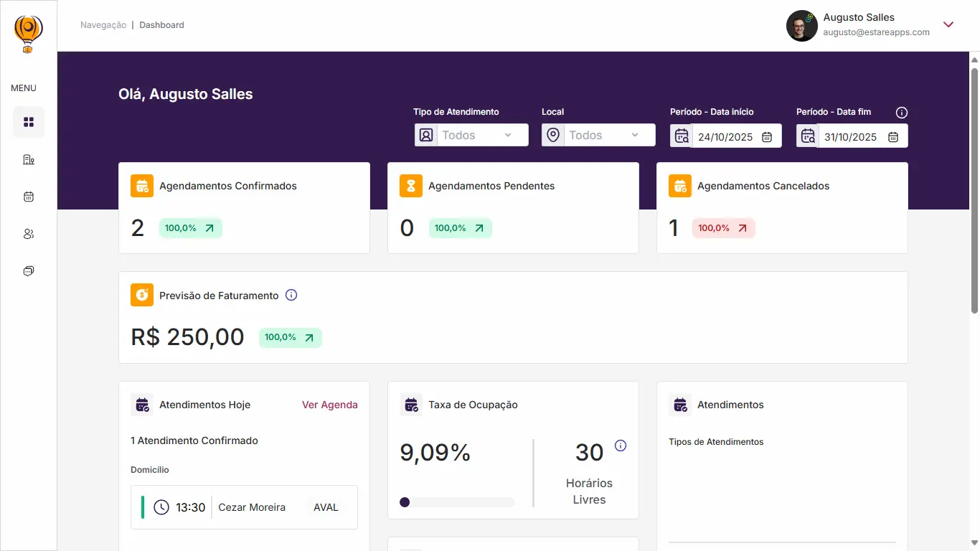Click the Navegação breadcrumb item
The height and width of the screenshot is (551, 980).
[x=103, y=25]
